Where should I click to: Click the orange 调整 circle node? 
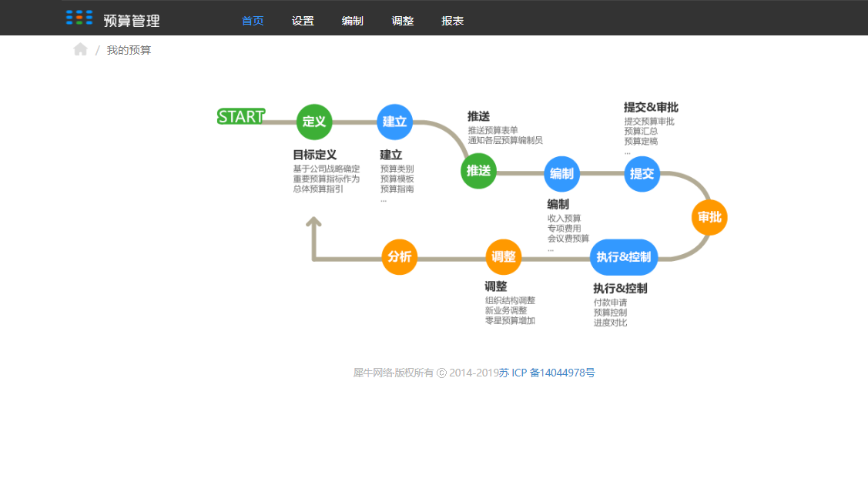tap(504, 257)
